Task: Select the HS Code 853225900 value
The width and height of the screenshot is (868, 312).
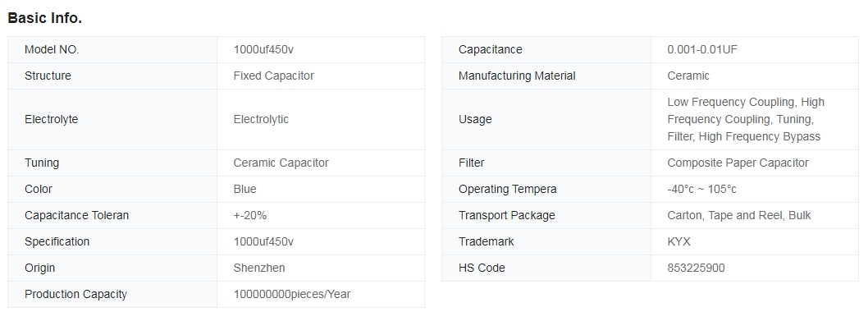Action: (696, 268)
